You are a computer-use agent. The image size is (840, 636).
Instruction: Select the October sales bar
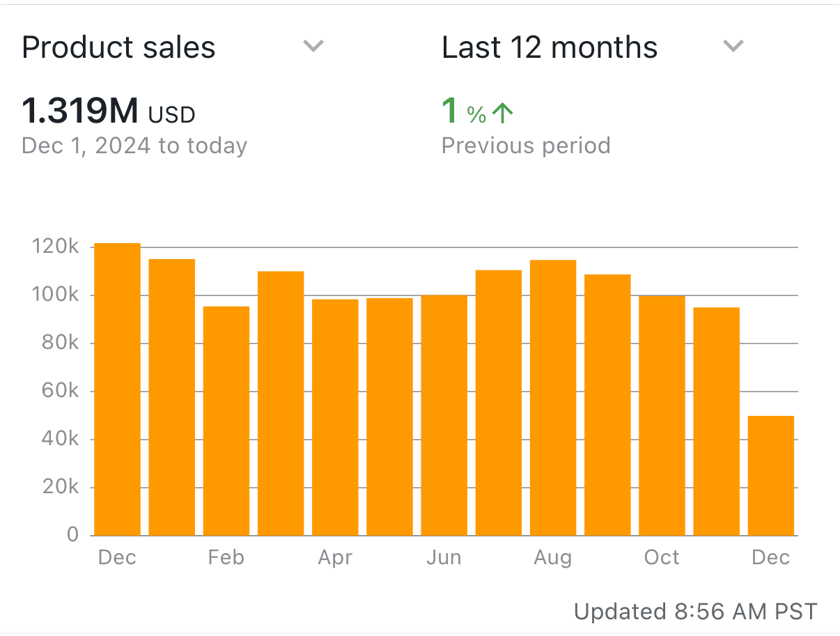point(662,415)
